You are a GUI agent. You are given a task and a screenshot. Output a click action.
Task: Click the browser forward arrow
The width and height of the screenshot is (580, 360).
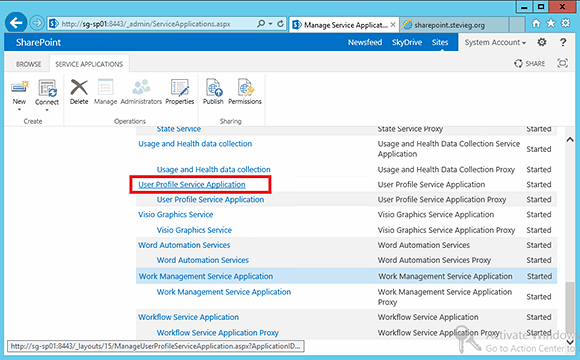37,24
